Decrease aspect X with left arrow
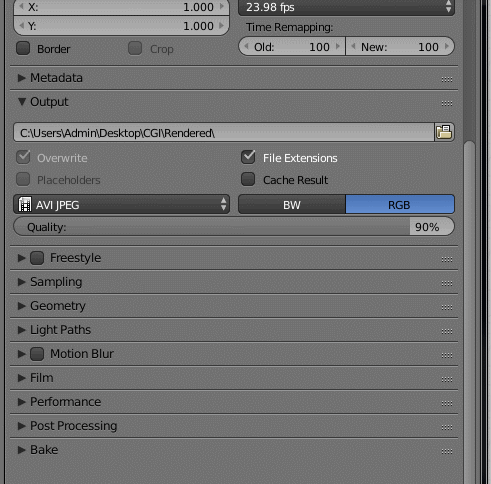Screen dimensions: 491x484 coord(21,7)
